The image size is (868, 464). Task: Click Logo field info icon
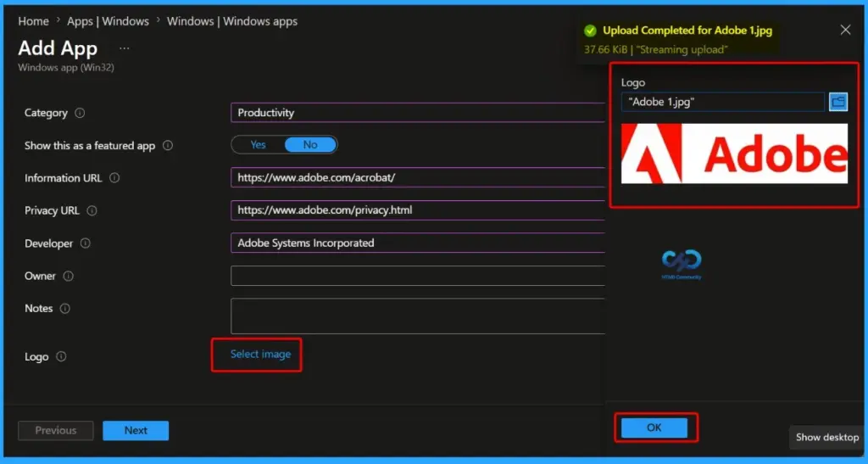coord(61,356)
